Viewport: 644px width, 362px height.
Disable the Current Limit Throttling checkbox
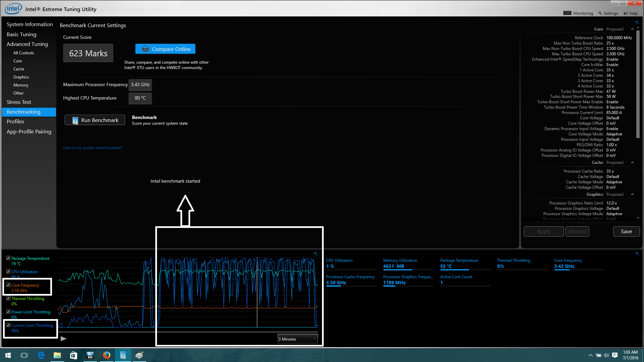8,325
